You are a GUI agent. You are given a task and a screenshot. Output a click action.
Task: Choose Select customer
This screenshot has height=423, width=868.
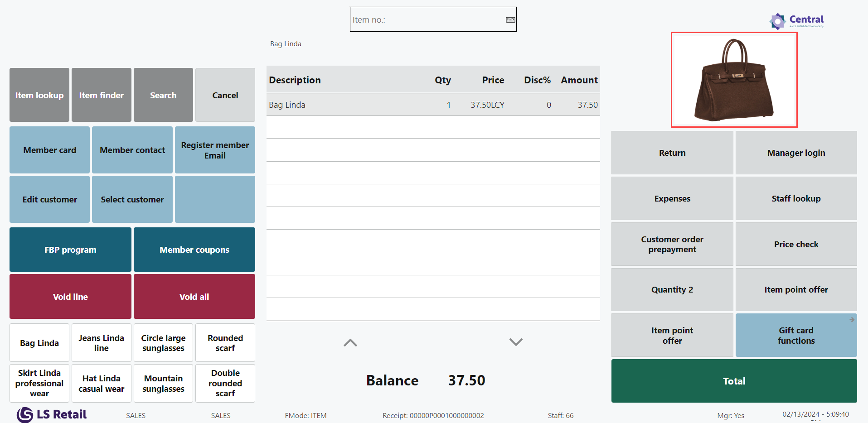click(132, 199)
